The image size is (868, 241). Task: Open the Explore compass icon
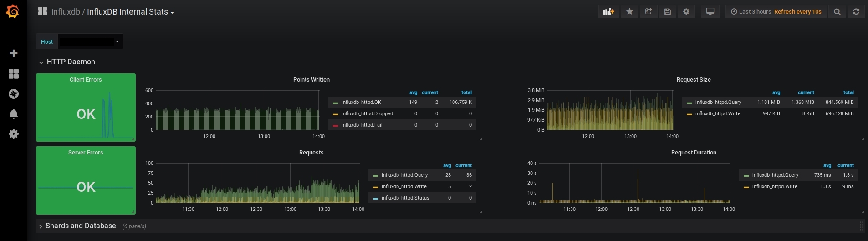(14, 94)
